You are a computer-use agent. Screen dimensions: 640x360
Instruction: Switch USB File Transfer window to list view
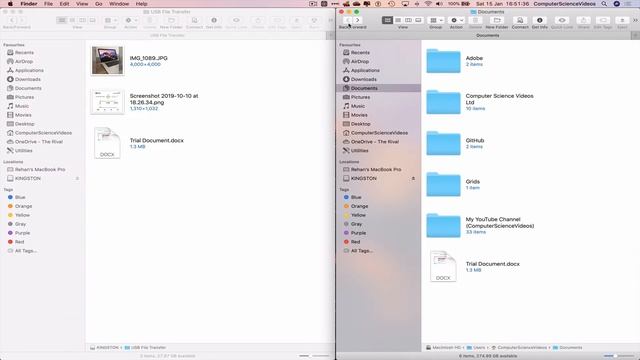tap(72, 20)
